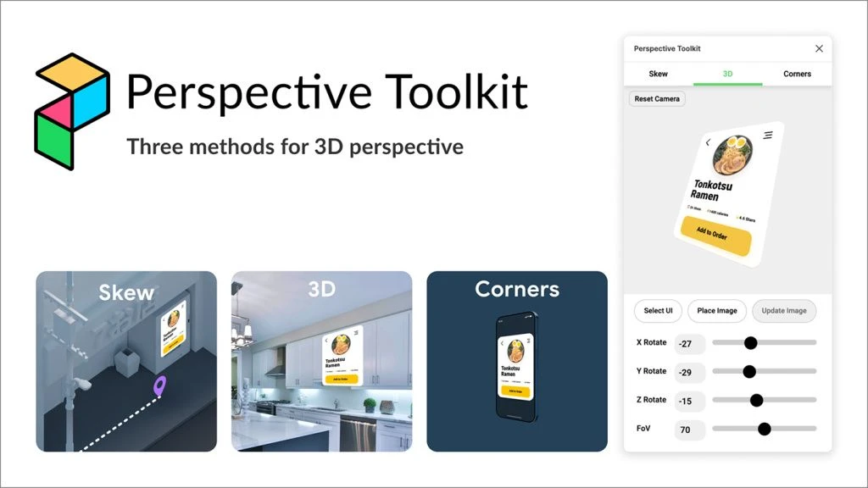Click the FoV slider handle
This screenshot has height=488, width=868.
click(764, 429)
